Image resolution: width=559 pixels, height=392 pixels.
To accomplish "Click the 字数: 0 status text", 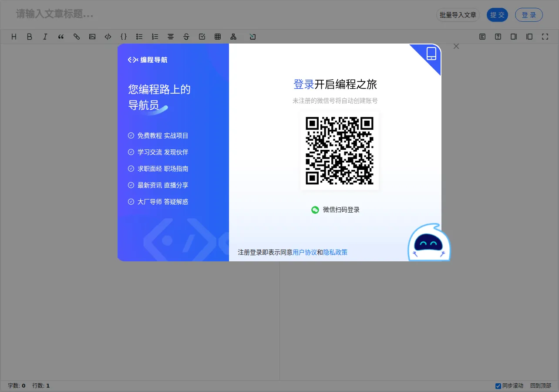I will [x=17, y=386].
